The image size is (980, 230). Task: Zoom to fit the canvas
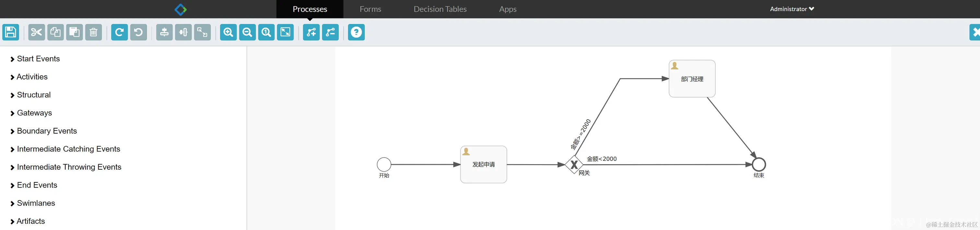coord(285,32)
